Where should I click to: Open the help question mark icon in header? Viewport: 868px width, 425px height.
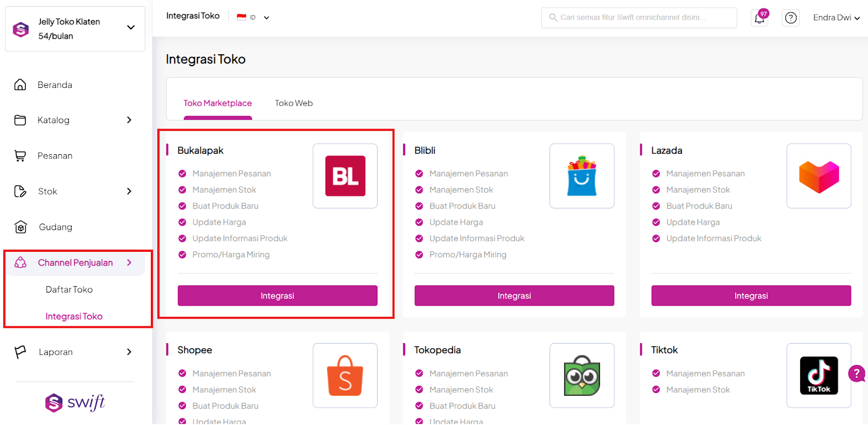pyautogui.click(x=791, y=18)
